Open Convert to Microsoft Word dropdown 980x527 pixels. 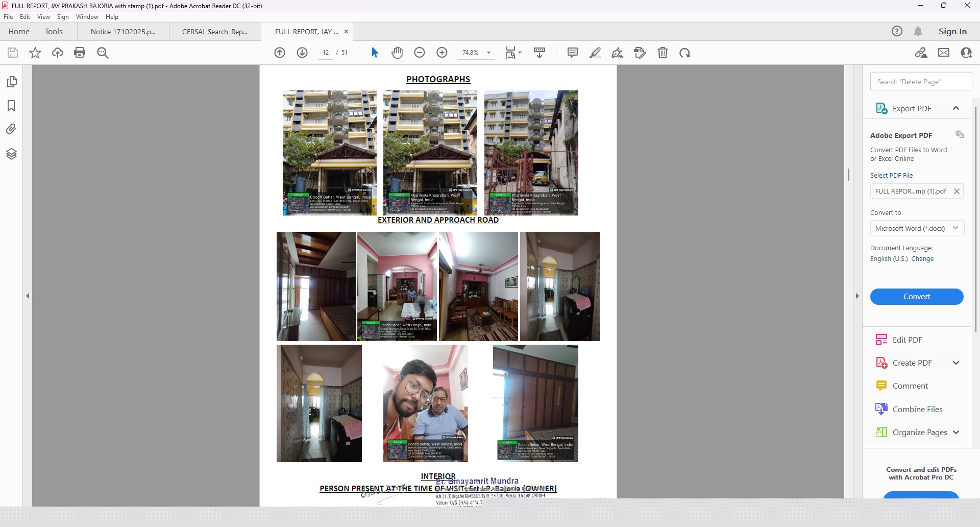point(917,228)
